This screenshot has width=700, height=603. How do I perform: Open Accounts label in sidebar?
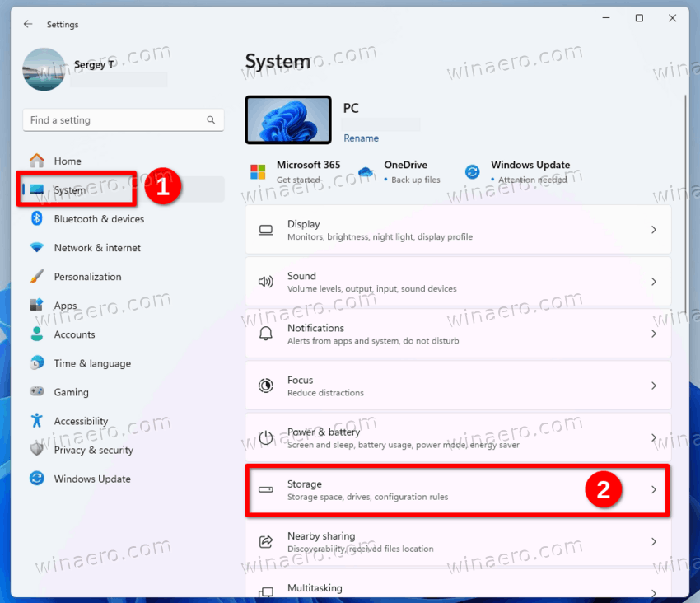point(75,334)
